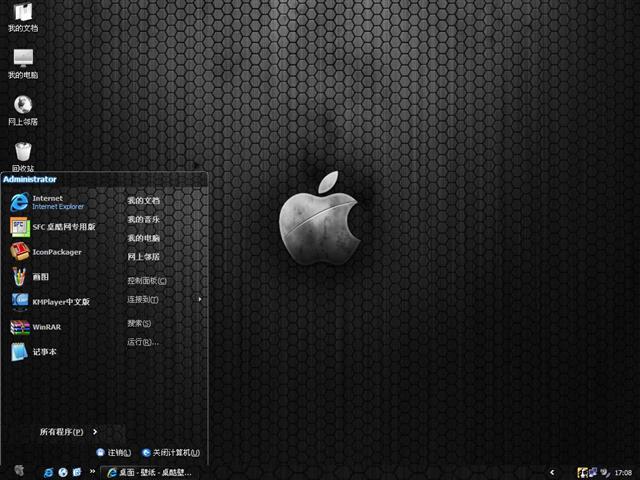Open 控制面板(C) control panel
The height and width of the screenshot is (480, 640).
click(147, 281)
